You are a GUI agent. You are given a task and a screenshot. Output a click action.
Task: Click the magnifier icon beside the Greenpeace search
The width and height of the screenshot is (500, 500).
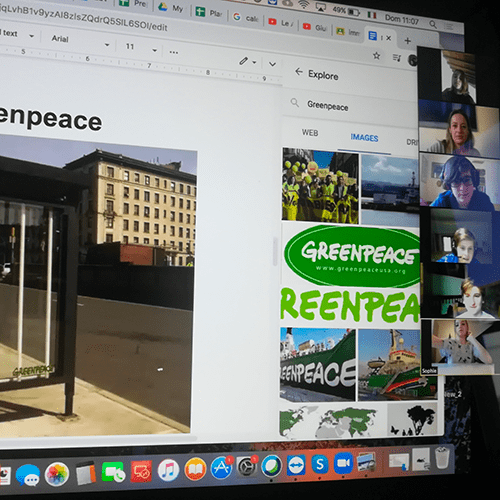295,102
